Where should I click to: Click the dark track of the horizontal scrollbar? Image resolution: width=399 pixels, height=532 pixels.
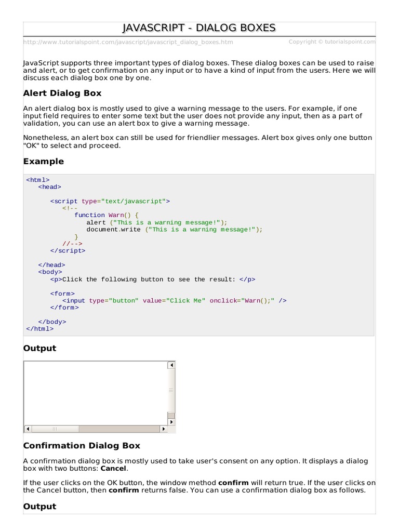119,429
